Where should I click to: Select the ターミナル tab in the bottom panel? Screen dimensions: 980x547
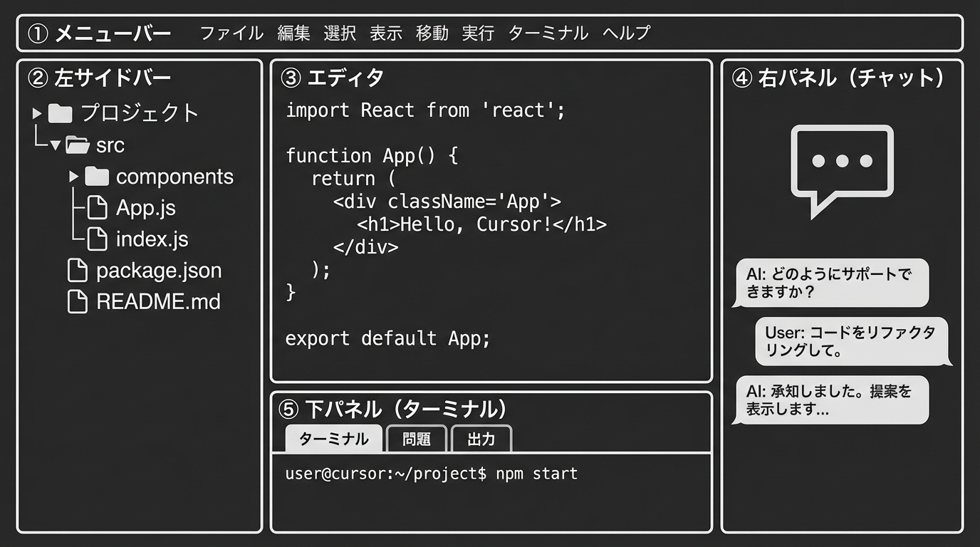[333, 439]
